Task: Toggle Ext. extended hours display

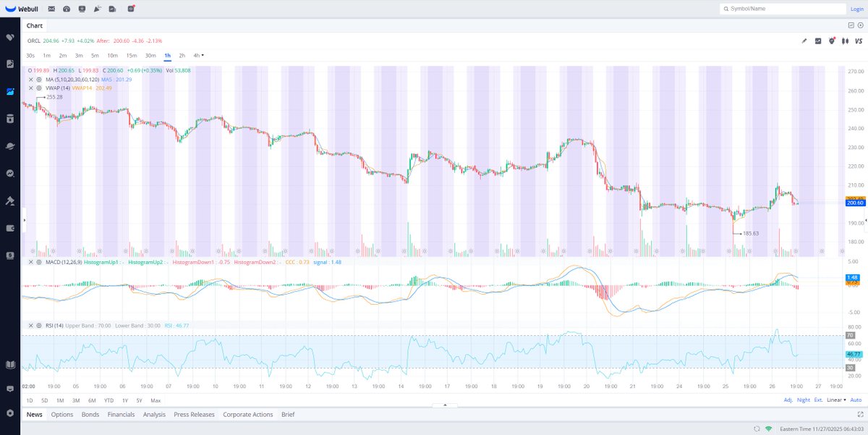Action: pos(819,400)
